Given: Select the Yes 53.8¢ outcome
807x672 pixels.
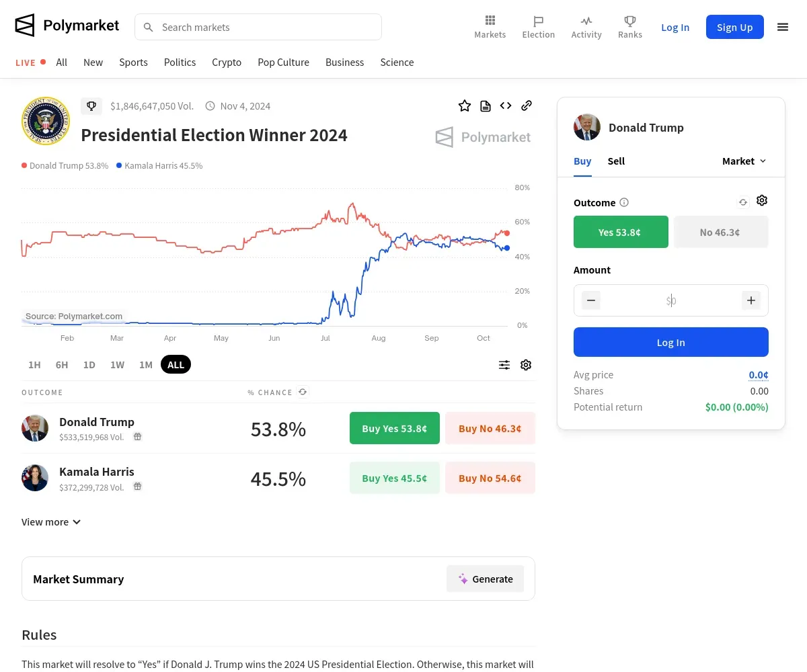Looking at the screenshot, I should [620, 232].
